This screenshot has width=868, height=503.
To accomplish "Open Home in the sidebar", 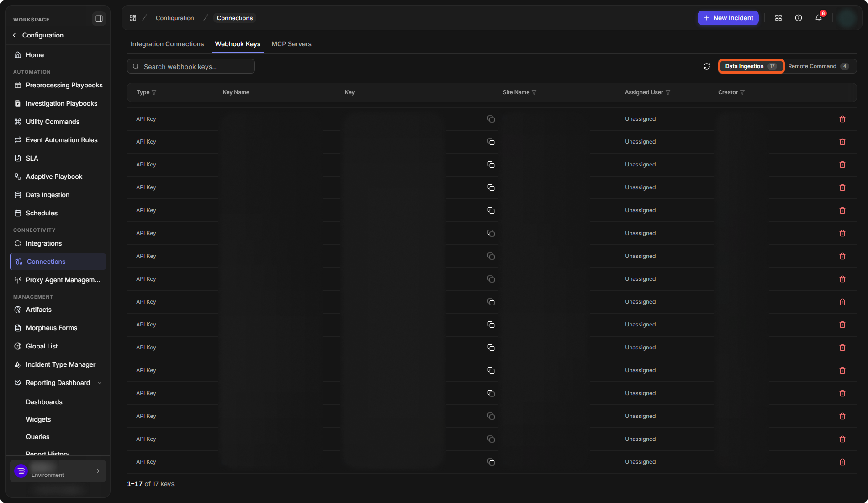I will 58,55.
